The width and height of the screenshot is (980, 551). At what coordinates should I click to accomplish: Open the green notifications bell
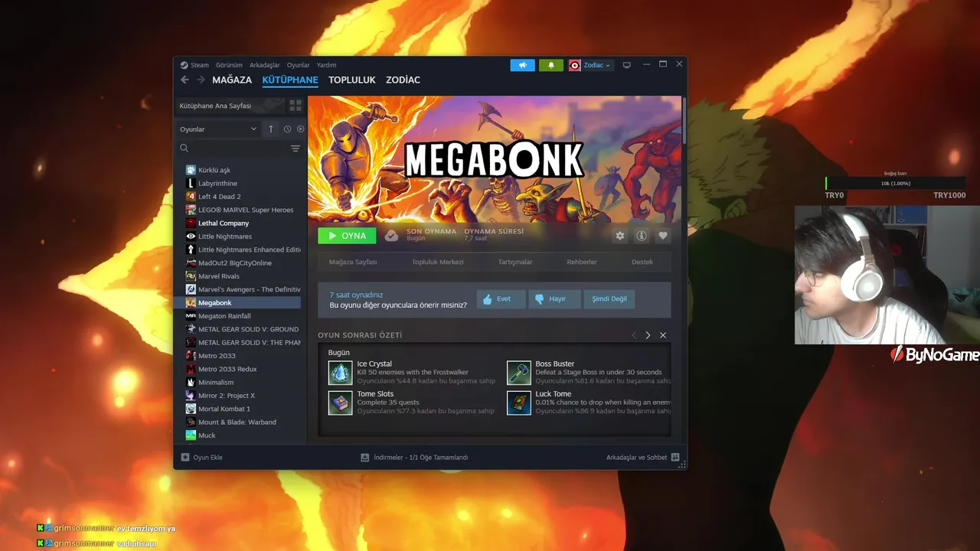tap(550, 65)
